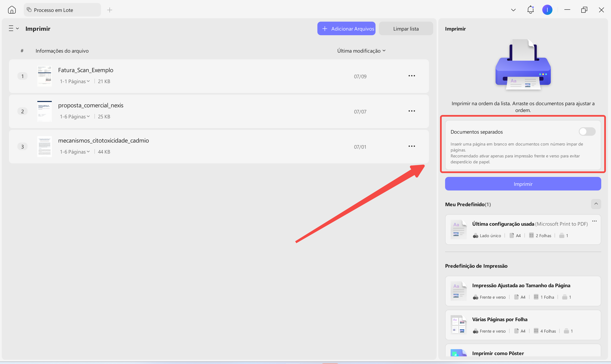This screenshot has width=611, height=364.
Task: Open more options for proposta_comercial_nexis
Action: (x=412, y=111)
